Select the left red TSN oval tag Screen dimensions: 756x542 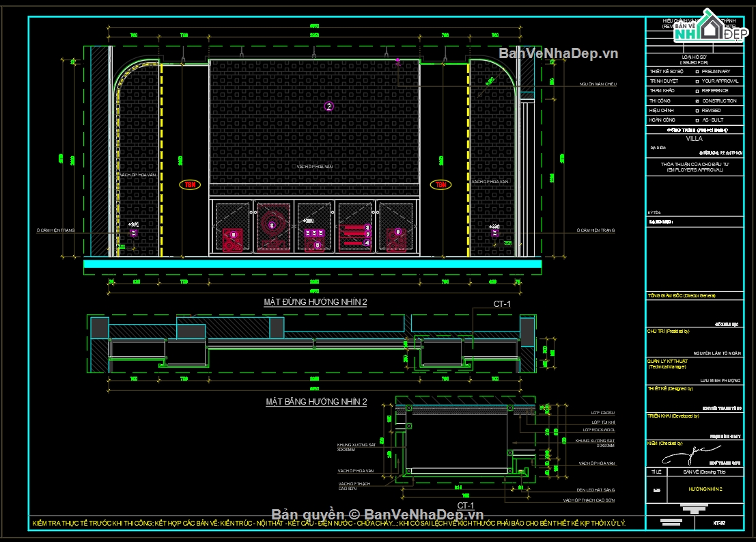[187, 185]
